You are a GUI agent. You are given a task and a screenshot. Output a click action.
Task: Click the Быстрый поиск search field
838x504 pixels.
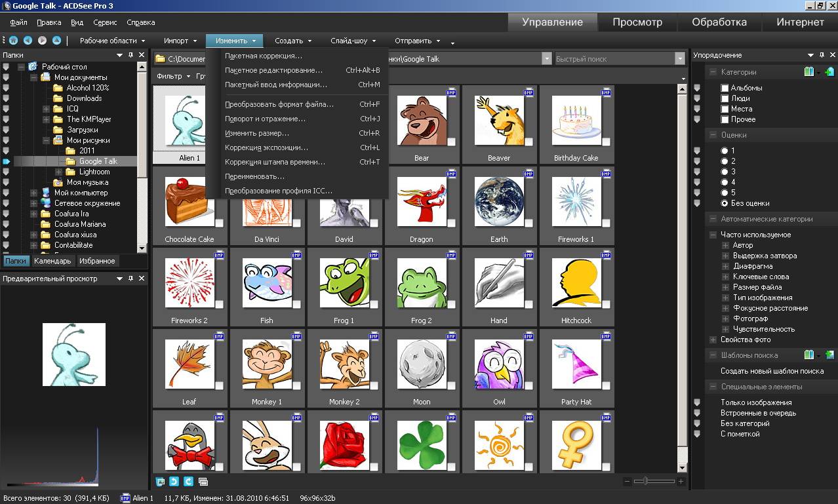614,59
